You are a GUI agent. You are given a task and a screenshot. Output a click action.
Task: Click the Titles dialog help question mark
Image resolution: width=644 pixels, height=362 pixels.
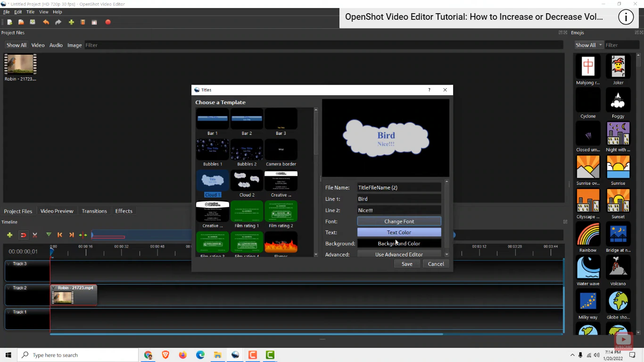click(429, 90)
